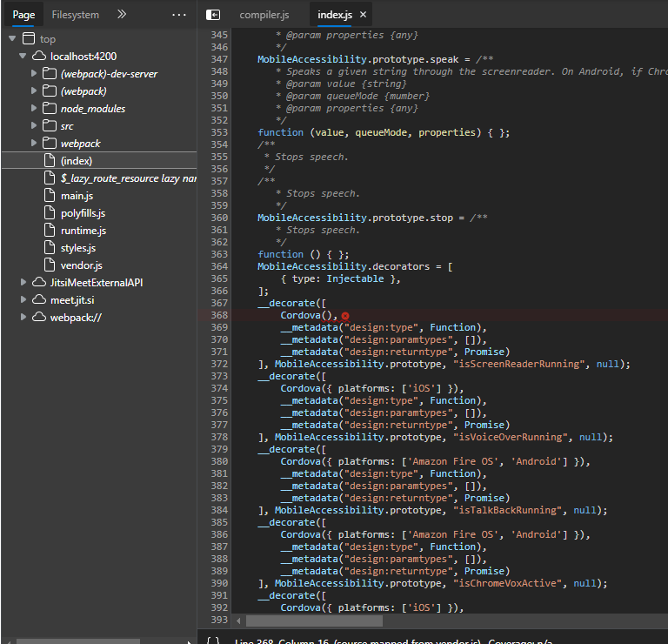Expand the node_modules folder arrow
The image size is (668, 644).
point(35,109)
